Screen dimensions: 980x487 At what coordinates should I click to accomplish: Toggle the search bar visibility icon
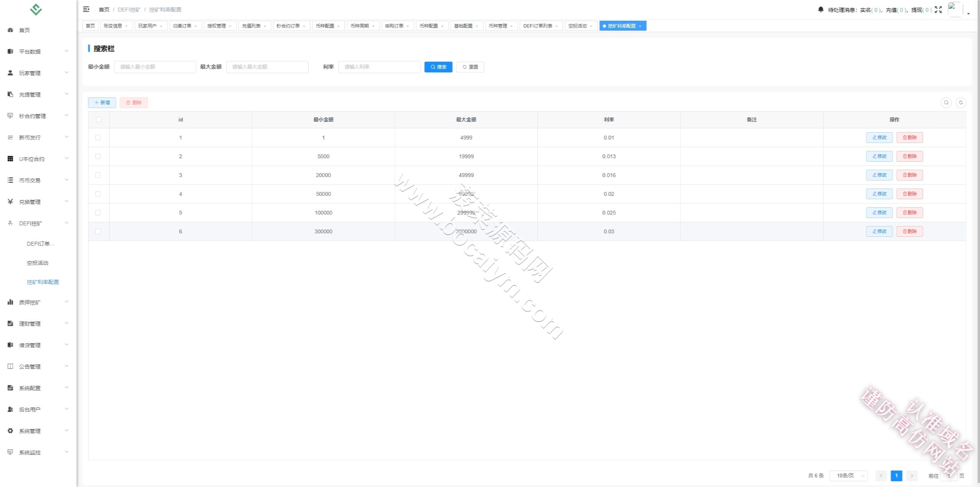click(x=946, y=102)
